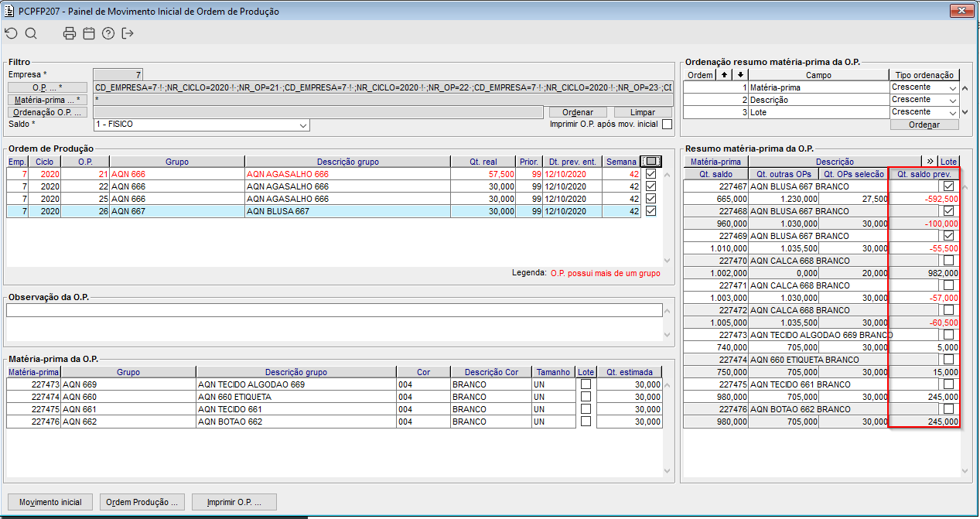
Task: Uncheck the selection box for O.P. 25
Action: (650, 199)
